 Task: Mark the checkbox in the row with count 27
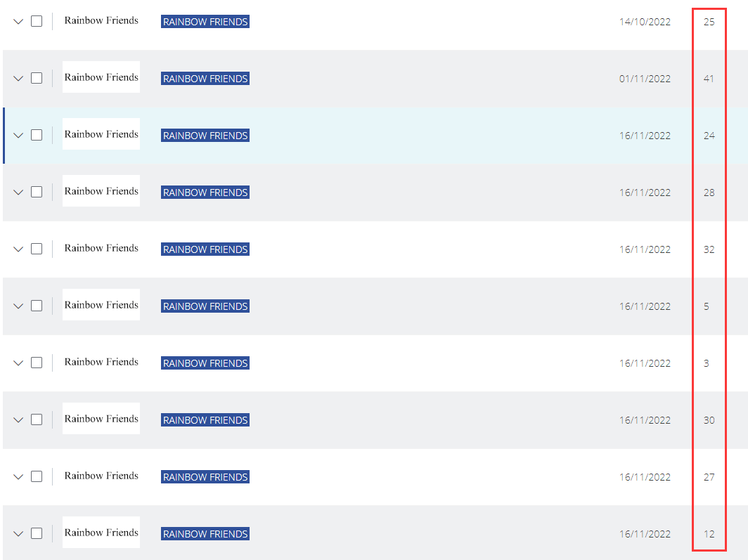[x=37, y=476]
